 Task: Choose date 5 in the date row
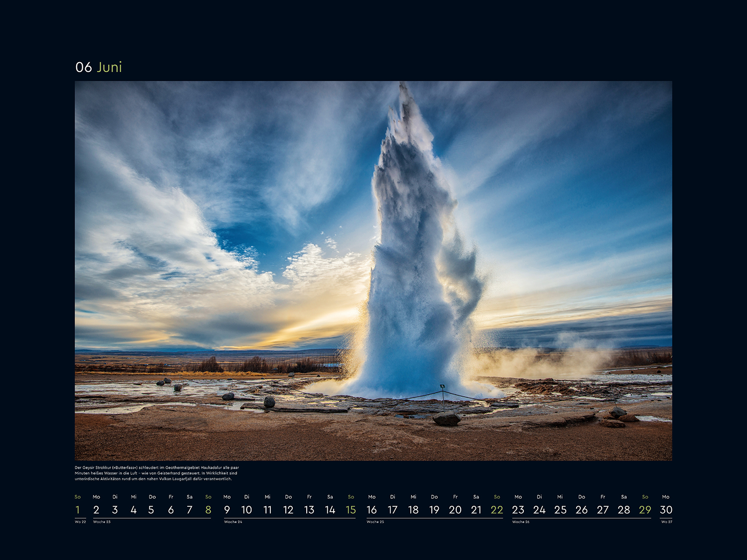coord(151,510)
